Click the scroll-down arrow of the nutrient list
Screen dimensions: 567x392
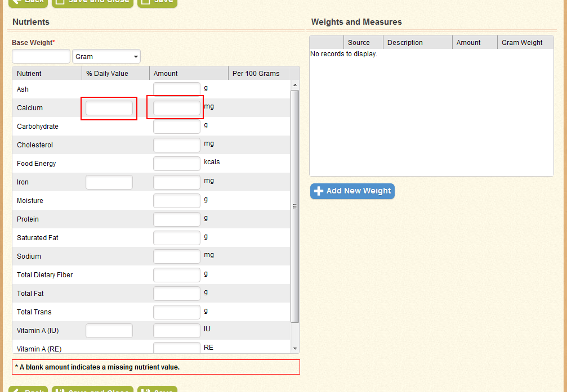point(295,349)
